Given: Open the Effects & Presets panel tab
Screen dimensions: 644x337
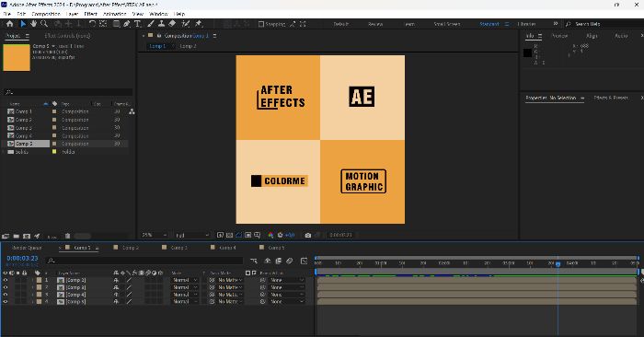Looking at the screenshot, I should click(x=611, y=98).
